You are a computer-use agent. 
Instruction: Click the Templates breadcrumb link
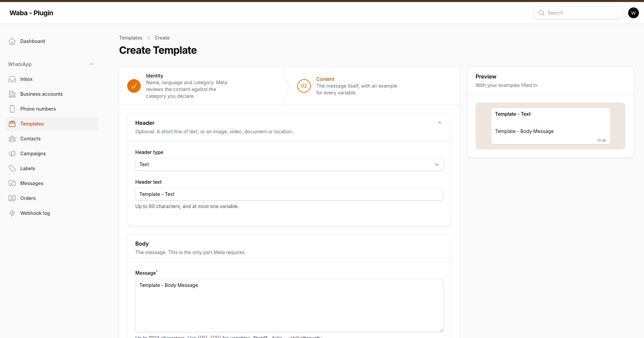(x=131, y=38)
